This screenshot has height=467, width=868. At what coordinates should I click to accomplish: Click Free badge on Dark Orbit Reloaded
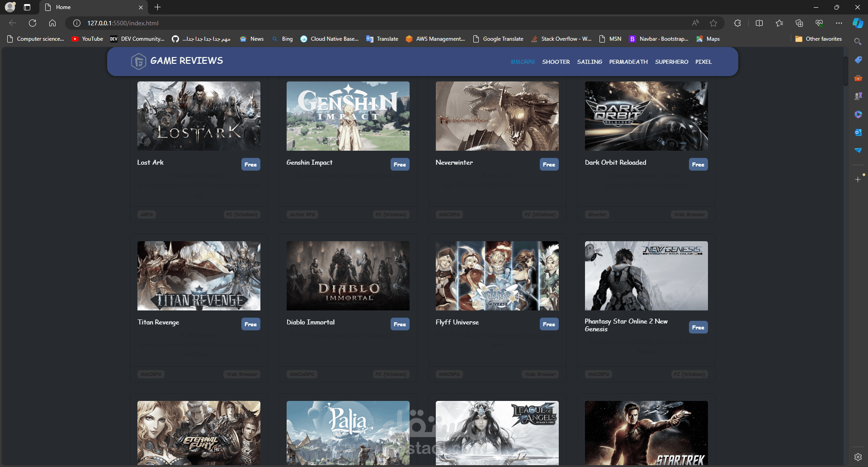tap(698, 165)
